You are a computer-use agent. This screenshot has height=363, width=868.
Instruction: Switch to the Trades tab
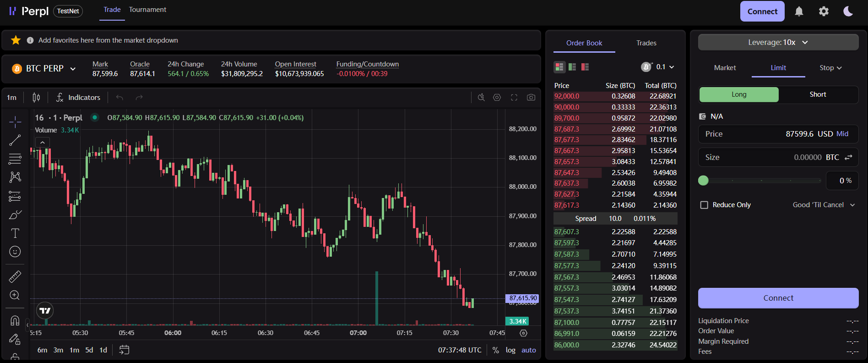coord(646,43)
